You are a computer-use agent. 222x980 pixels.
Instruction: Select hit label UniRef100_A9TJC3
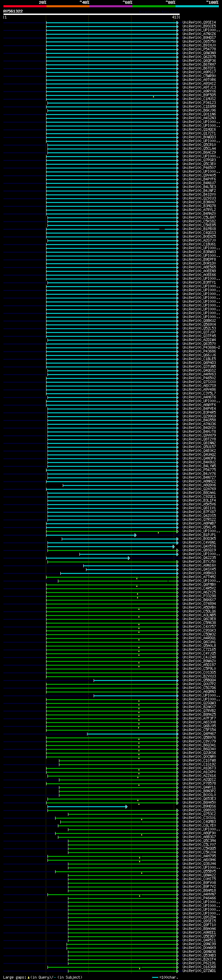point(199,88)
